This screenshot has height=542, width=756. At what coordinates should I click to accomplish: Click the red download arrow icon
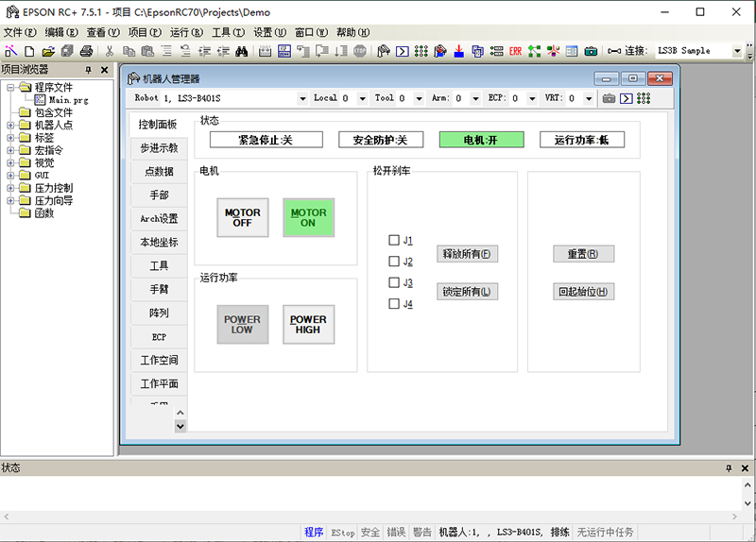[458, 51]
